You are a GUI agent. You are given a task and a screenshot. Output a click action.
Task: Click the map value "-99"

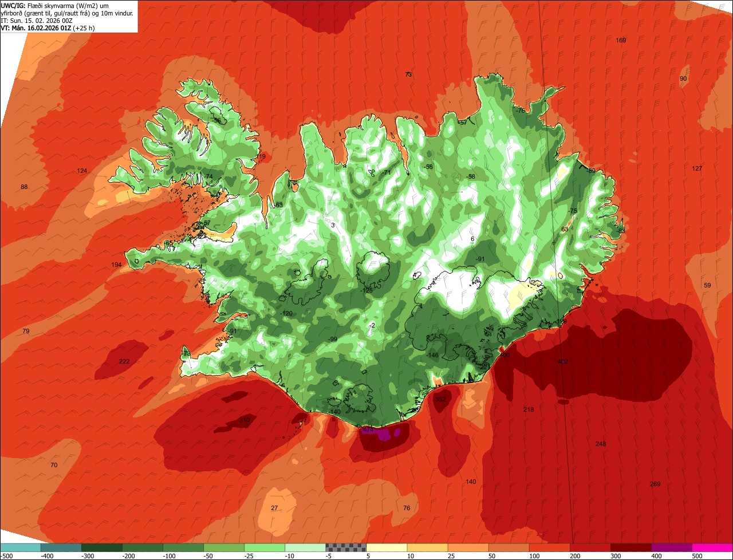tap(332, 339)
